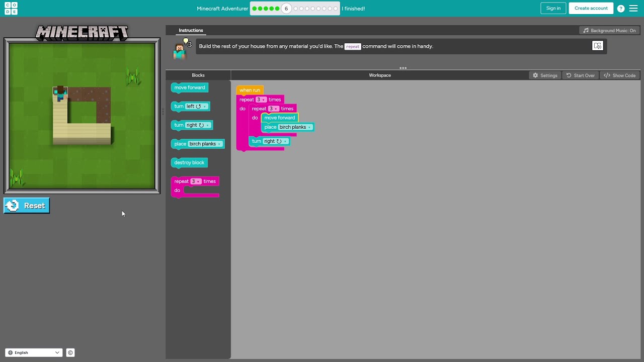
Task: Click the "Workspace" panel header
Action: (380, 75)
